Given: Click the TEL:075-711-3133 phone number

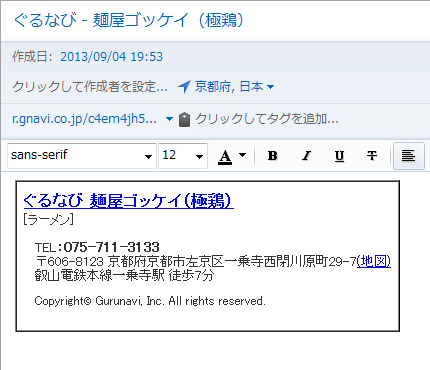Looking at the screenshot, I should 97,247.
